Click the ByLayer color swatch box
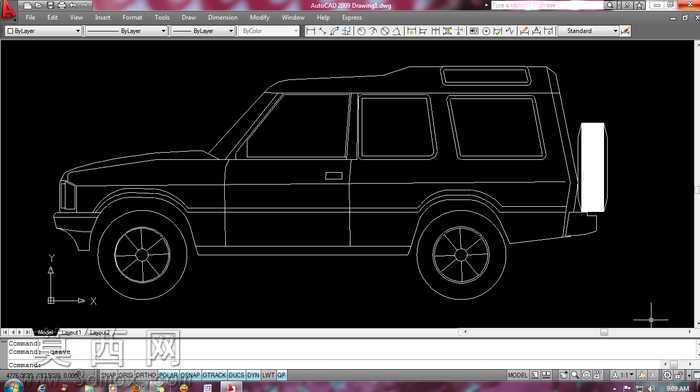 click(10, 31)
